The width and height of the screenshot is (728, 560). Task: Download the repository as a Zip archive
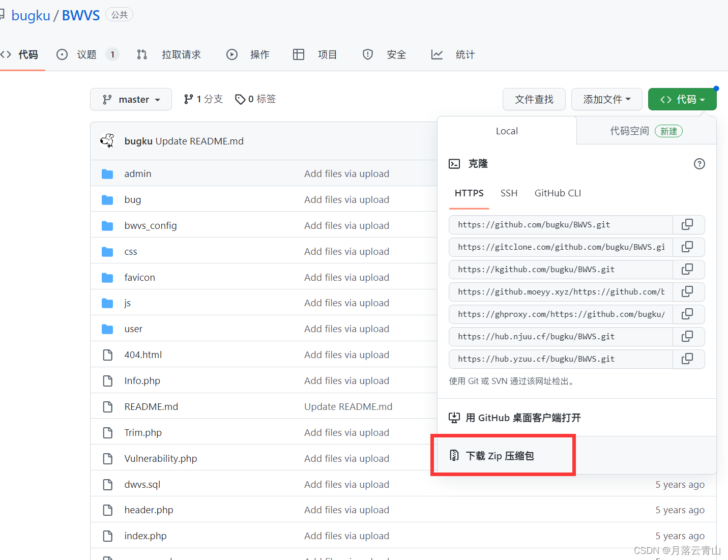(x=500, y=455)
